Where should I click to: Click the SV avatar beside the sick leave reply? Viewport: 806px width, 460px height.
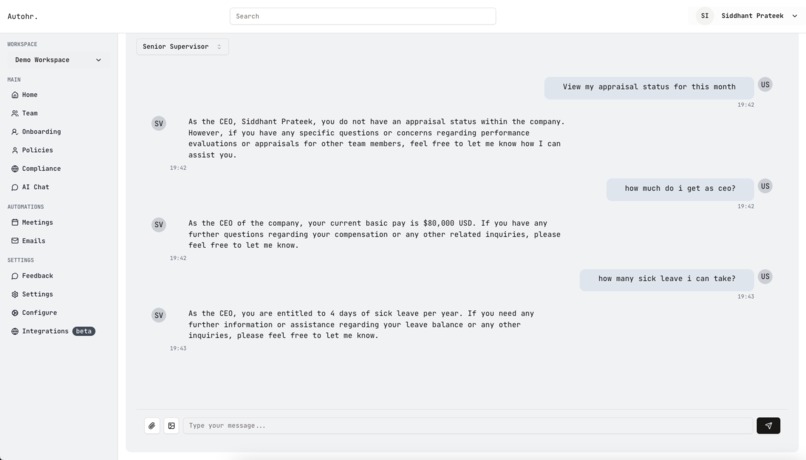159,315
